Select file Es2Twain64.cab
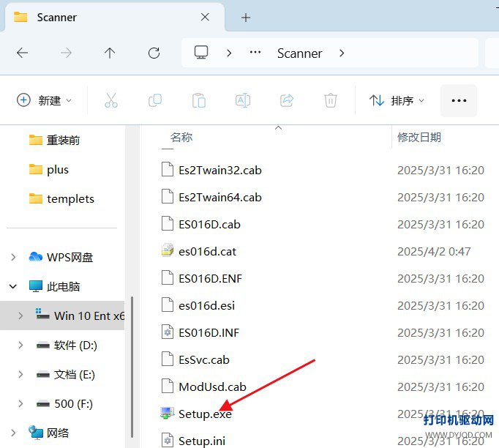 pyautogui.click(x=220, y=197)
